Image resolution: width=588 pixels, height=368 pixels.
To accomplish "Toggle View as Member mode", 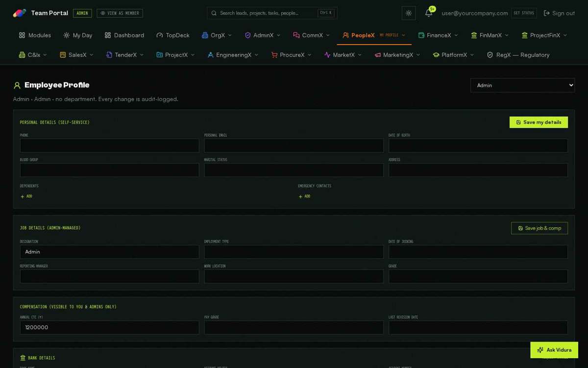I will 120,13.
